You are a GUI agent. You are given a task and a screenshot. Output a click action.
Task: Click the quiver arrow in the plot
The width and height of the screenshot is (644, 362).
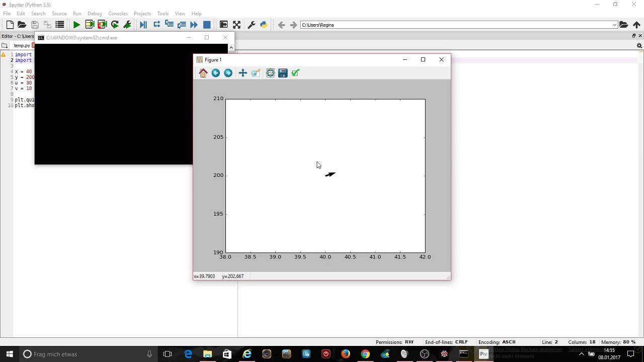[330, 174]
